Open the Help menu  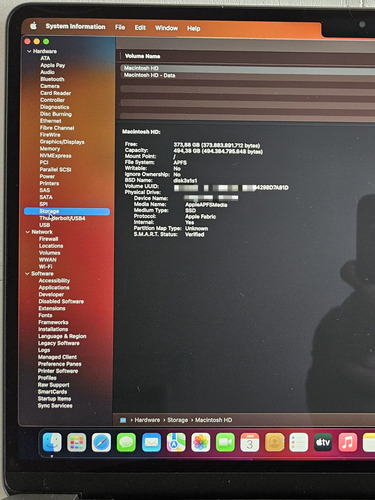click(194, 28)
